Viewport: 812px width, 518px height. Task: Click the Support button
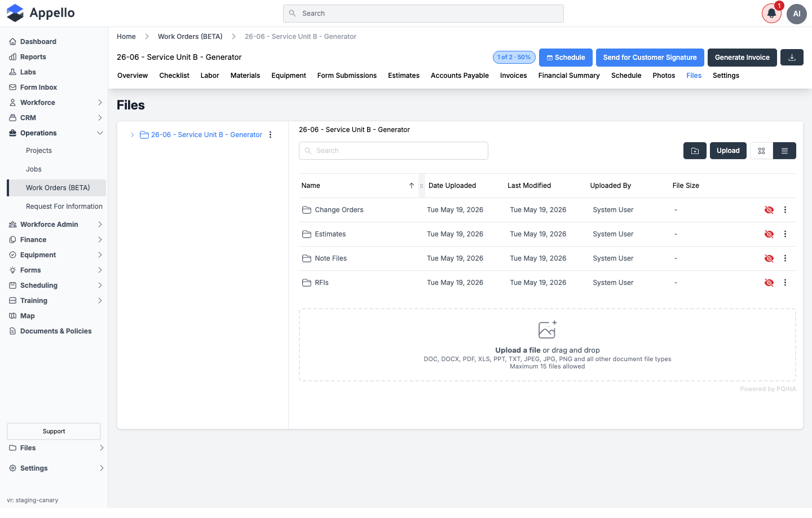(54, 432)
